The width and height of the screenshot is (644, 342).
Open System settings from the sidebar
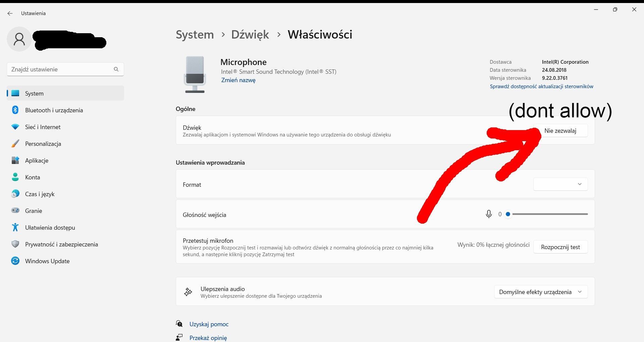[x=34, y=93]
